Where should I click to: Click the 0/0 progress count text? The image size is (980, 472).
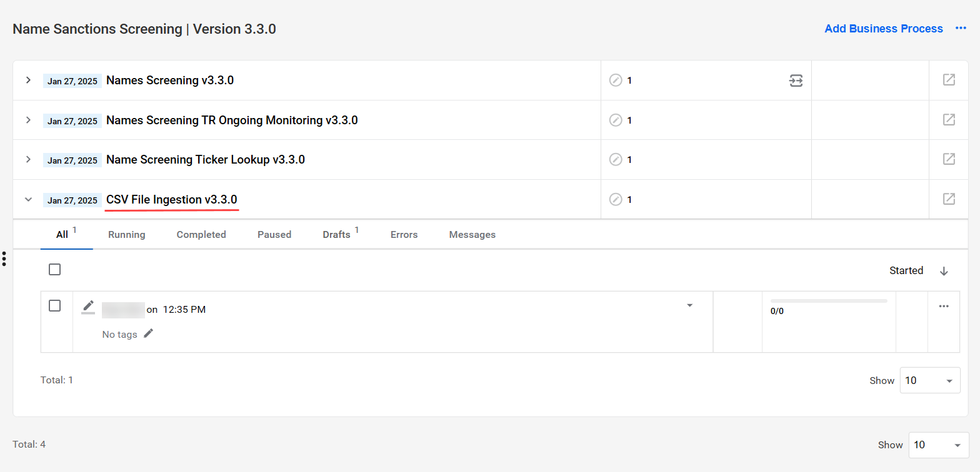click(777, 311)
